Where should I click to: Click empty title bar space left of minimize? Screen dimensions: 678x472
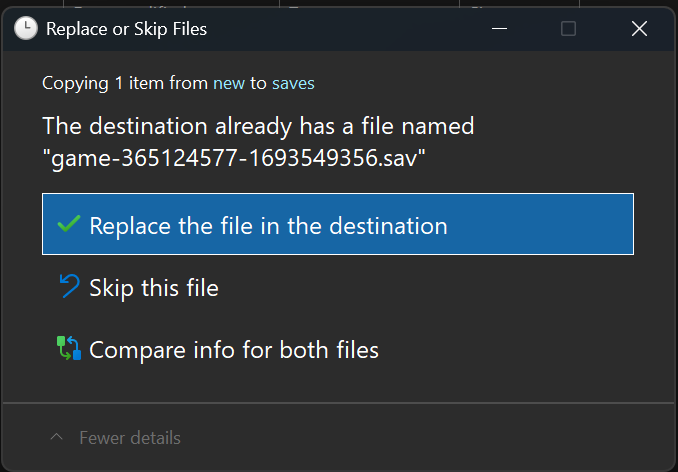tap(350, 29)
